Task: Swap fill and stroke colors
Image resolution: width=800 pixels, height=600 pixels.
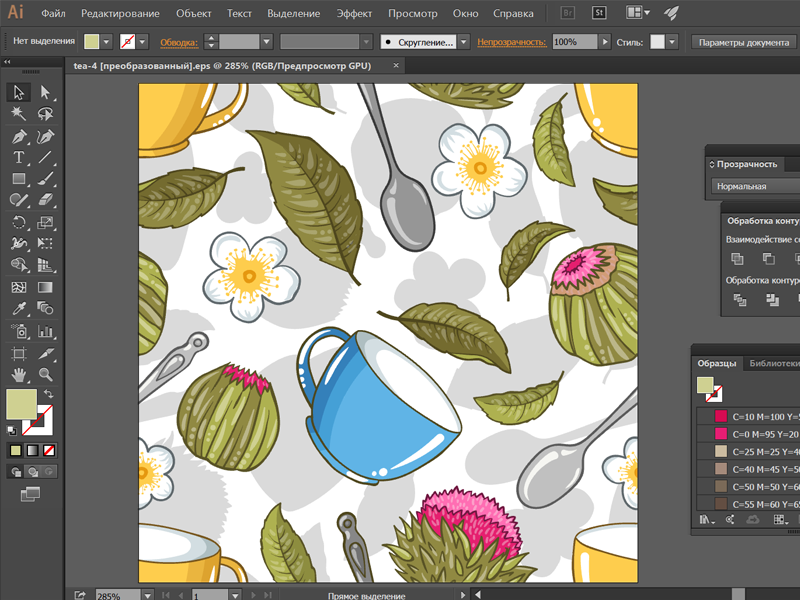Action: click(x=49, y=394)
